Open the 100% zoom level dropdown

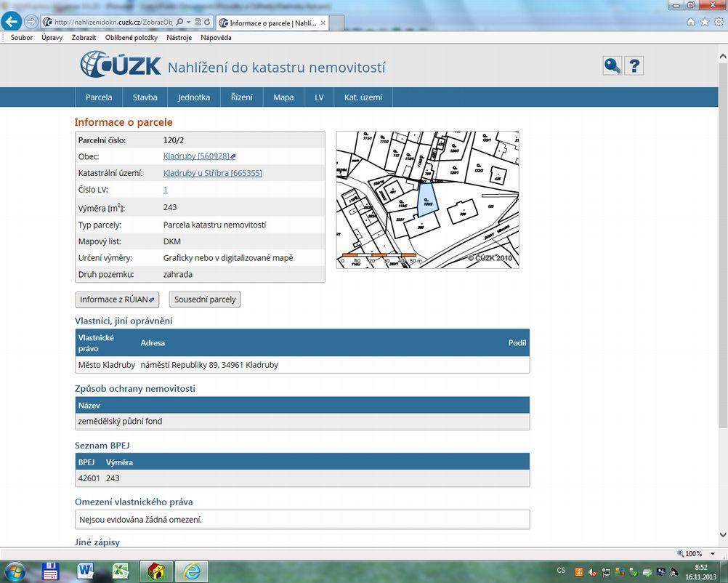point(713,554)
